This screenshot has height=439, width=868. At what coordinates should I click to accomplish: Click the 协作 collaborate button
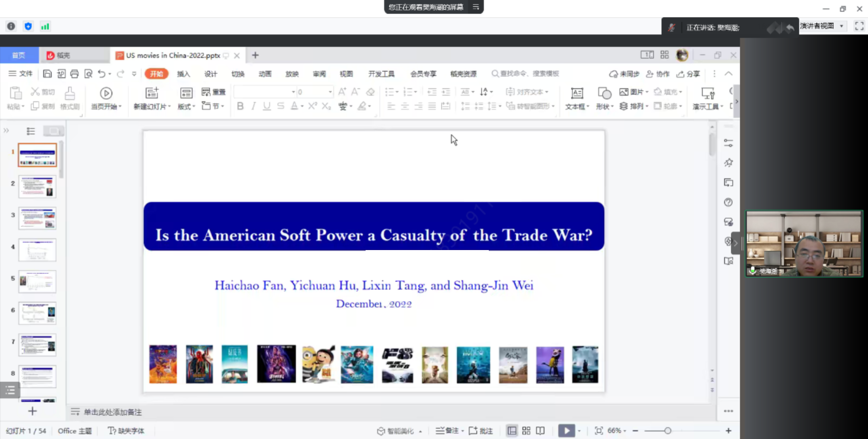pos(658,74)
